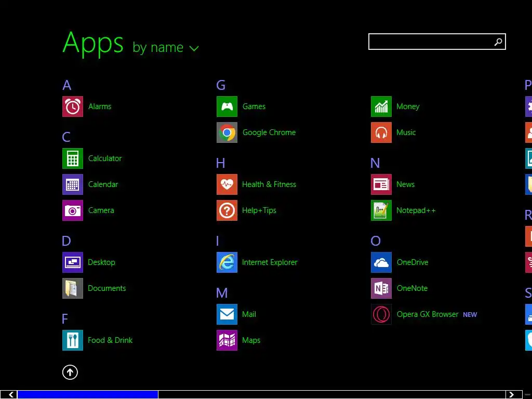532x399 pixels.
Task: Click the 'Google Chrome' label text
Action: [269, 132]
